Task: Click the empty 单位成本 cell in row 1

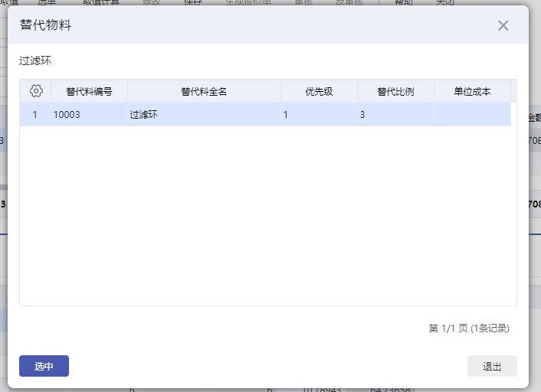Action: coord(471,115)
